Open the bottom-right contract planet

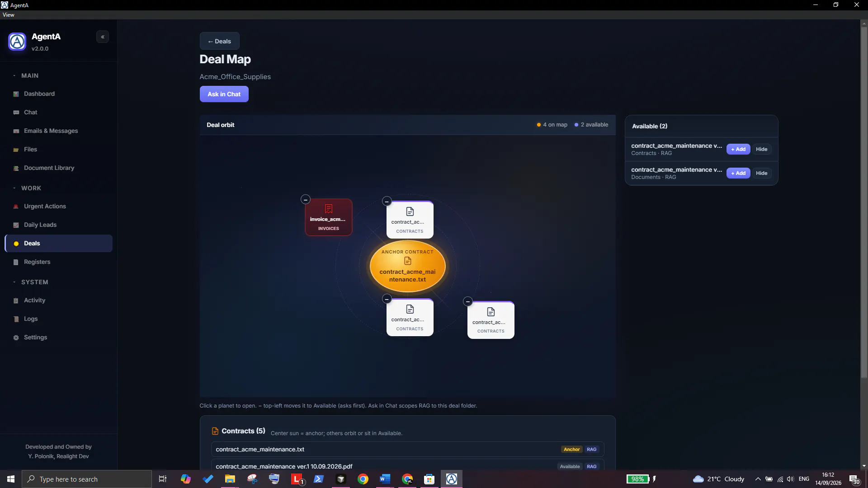click(x=491, y=320)
